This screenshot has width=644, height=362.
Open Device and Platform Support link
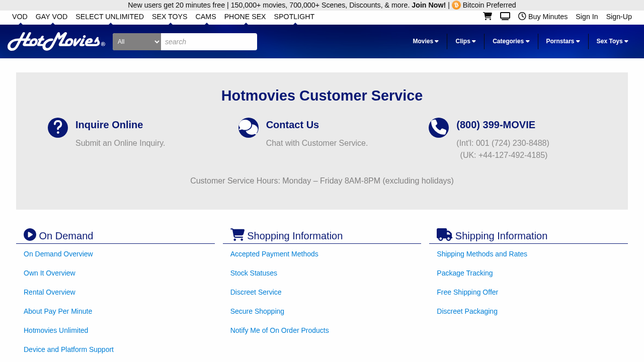[x=68, y=349]
